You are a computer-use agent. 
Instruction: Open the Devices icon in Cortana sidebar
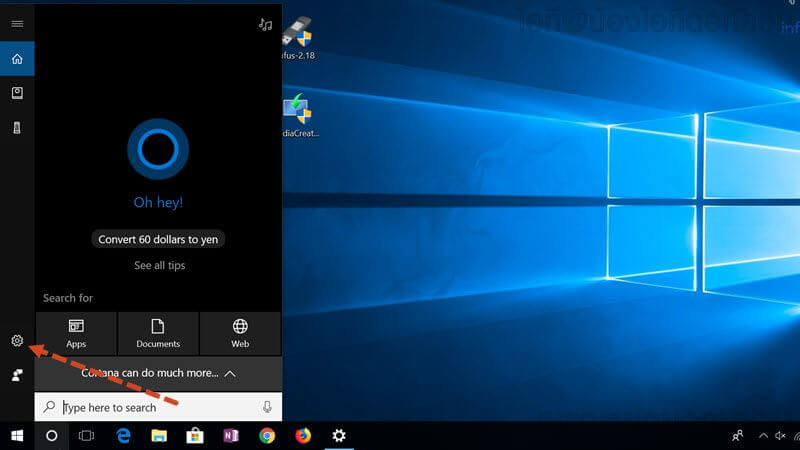[x=17, y=128]
